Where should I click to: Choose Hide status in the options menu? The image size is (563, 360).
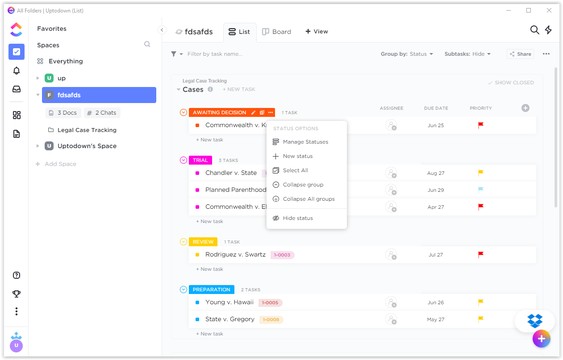[298, 218]
